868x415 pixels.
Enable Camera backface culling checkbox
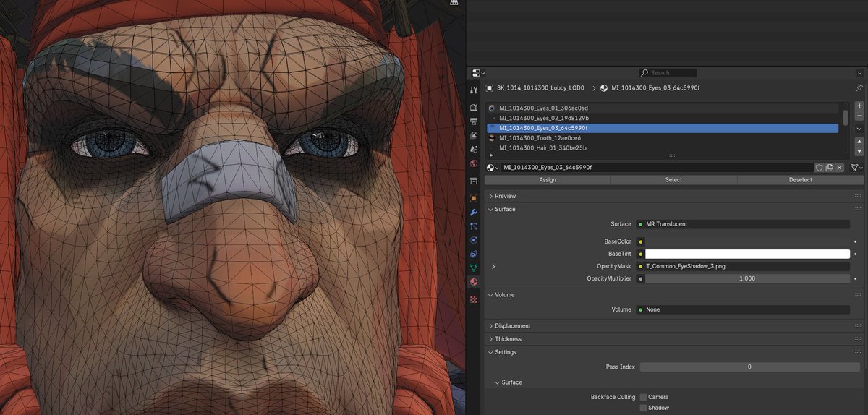[643, 397]
